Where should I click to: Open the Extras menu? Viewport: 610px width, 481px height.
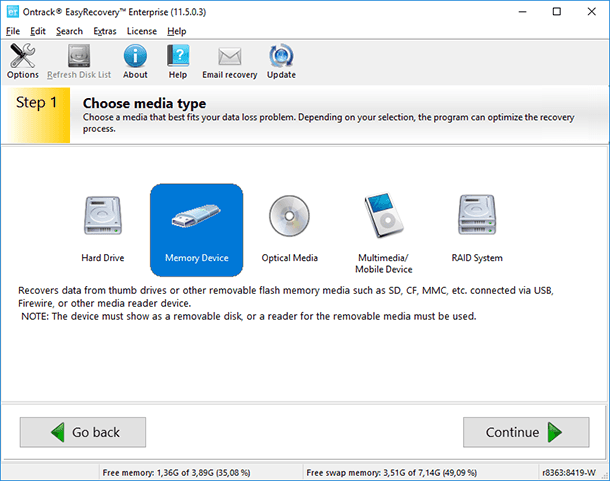105,31
